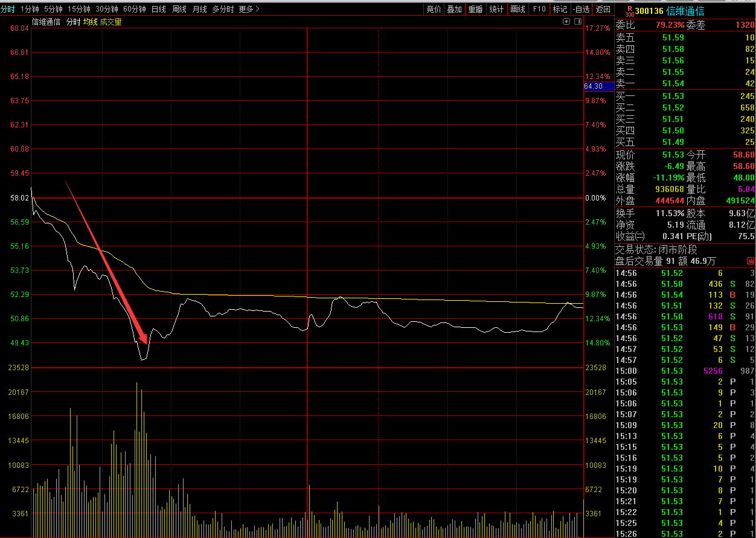The width and height of the screenshot is (756, 538).
Task: Switch to the 5分钟 period tab
Action: pyautogui.click(x=53, y=9)
